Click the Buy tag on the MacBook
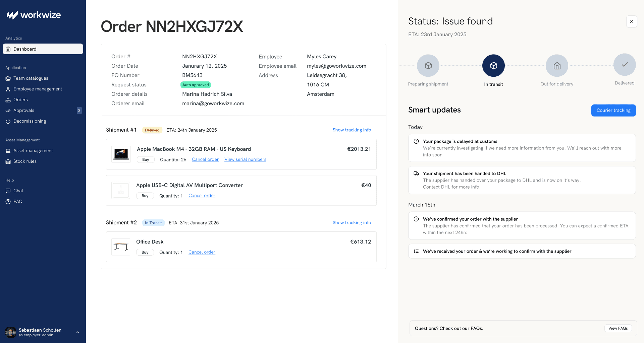The height and width of the screenshot is (343, 644). (x=146, y=160)
